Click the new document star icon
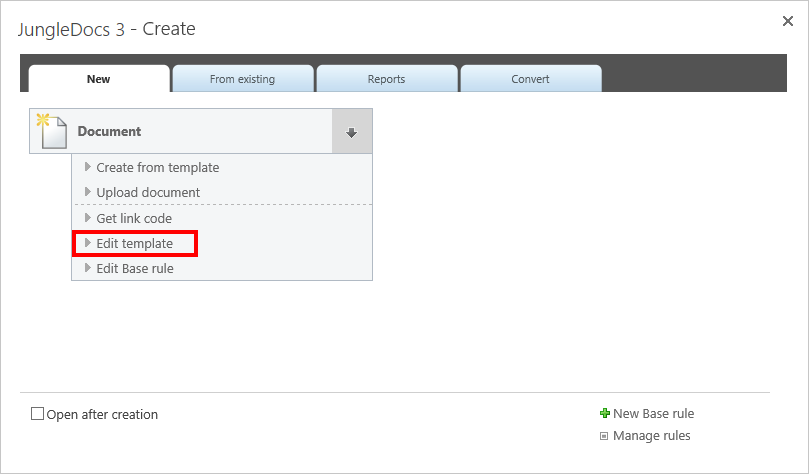The width and height of the screenshot is (809, 474). tap(52, 131)
